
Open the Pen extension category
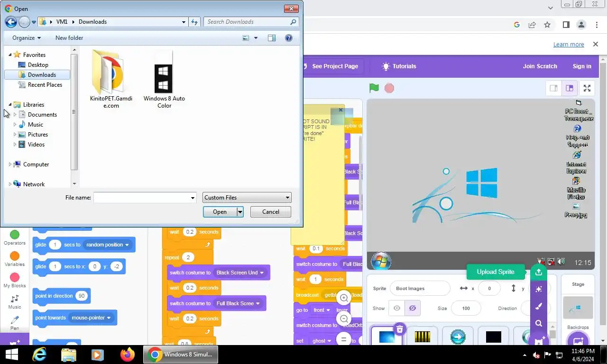click(15, 323)
